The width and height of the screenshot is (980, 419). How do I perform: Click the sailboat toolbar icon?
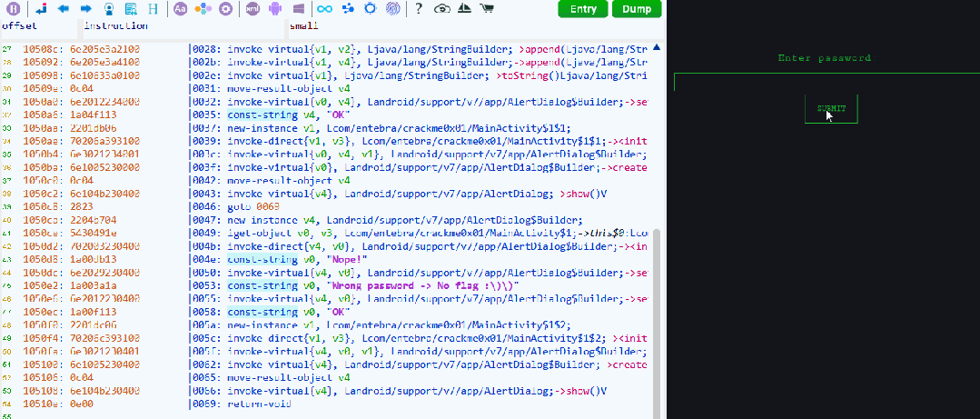click(464, 9)
